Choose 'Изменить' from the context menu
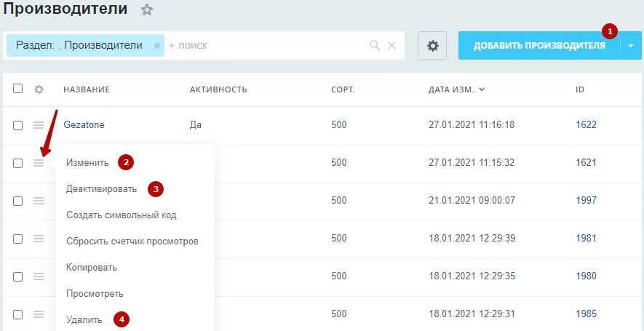Image resolution: width=644 pixels, height=331 pixels. tap(87, 163)
